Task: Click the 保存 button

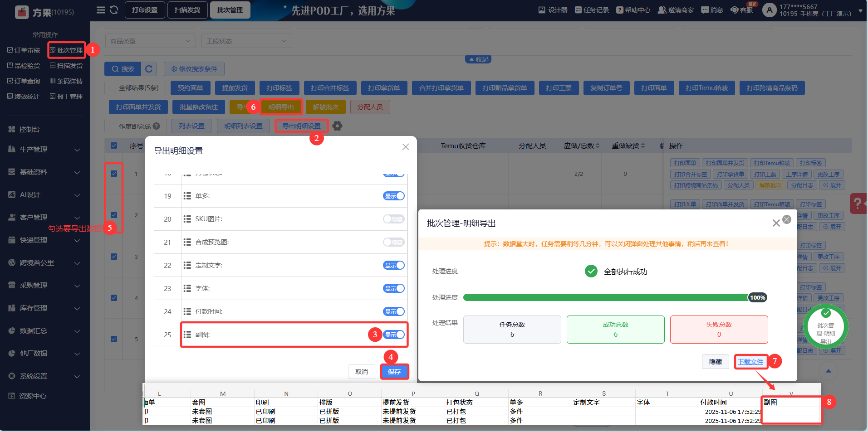Action: pyautogui.click(x=394, y=372)
